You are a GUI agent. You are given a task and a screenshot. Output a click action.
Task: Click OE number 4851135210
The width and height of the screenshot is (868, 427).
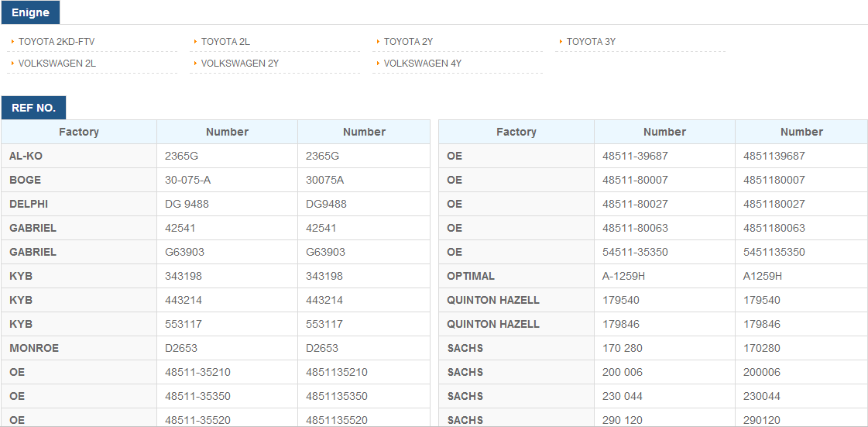337,372
